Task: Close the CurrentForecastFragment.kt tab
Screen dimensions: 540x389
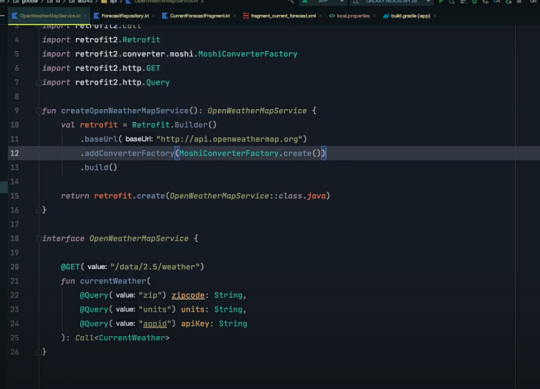Action: coord(235,16)
